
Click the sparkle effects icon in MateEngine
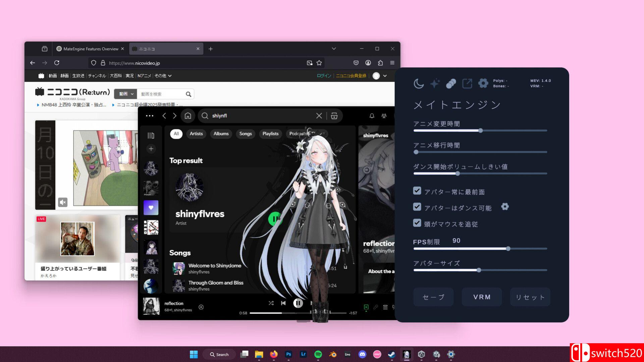click(x=434, y=83)
